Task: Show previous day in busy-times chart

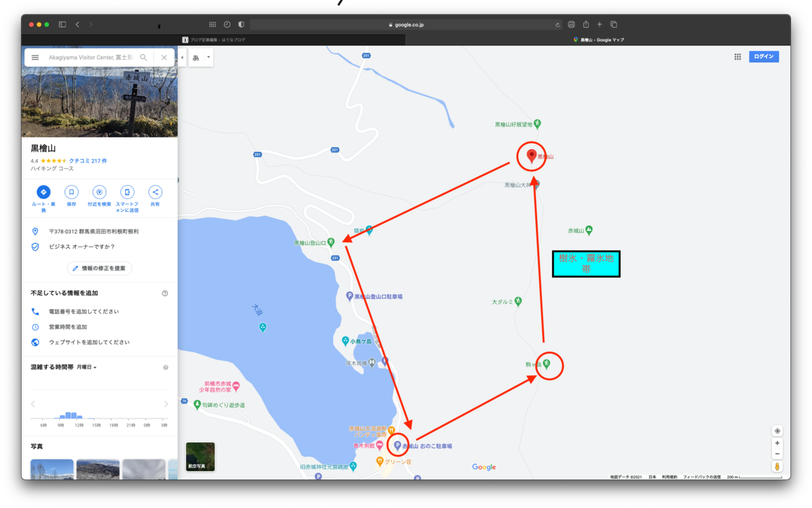Action: click(x=32, y=404)
